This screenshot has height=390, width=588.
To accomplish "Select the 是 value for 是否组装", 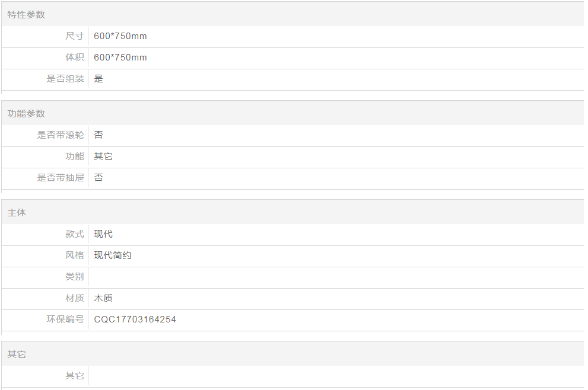I will (x=98, y=79).
